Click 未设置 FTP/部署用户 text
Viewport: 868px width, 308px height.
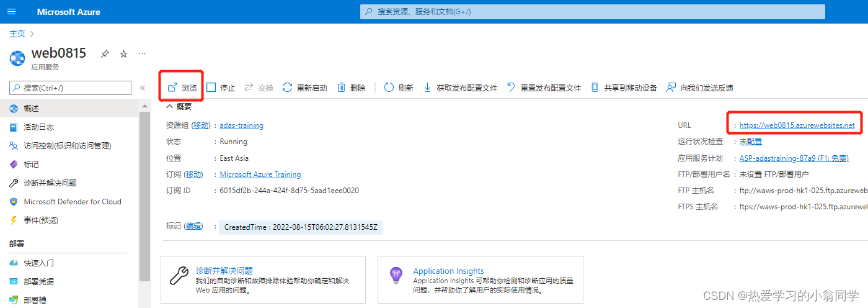pyautogui.click(x=774, y=174)
